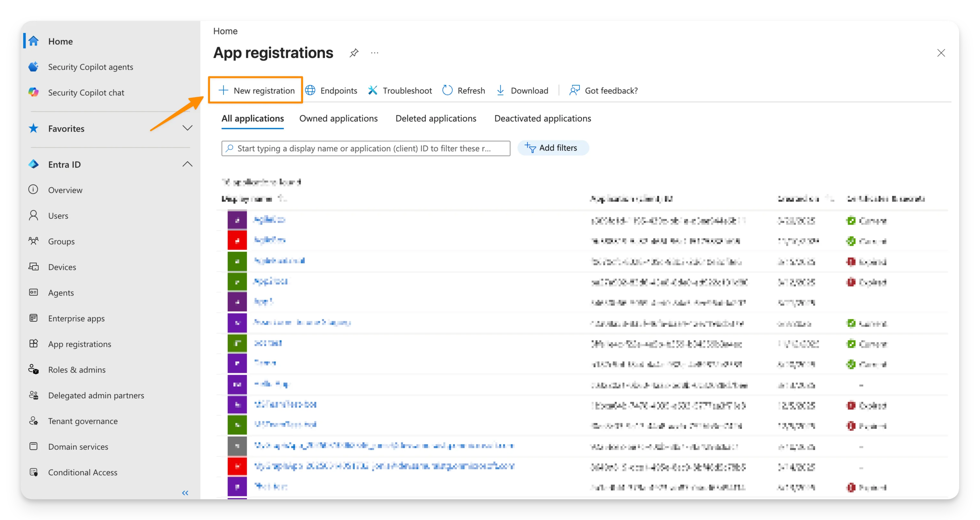This screenshot has height=520, width=980.
Task: Click the Agents icon in sidebar
Action: (x=33, y=292)
